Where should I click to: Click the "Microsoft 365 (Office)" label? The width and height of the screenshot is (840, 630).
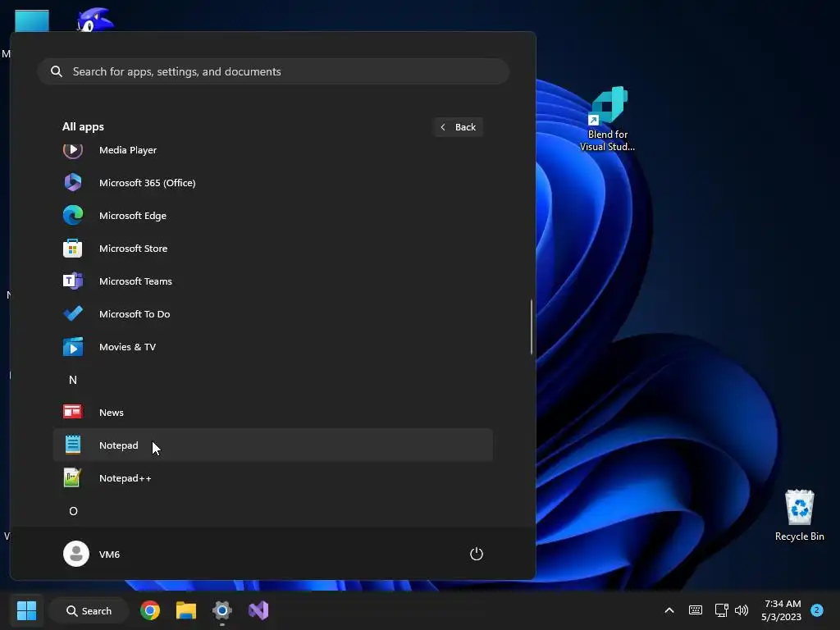[x=148, y=183]
